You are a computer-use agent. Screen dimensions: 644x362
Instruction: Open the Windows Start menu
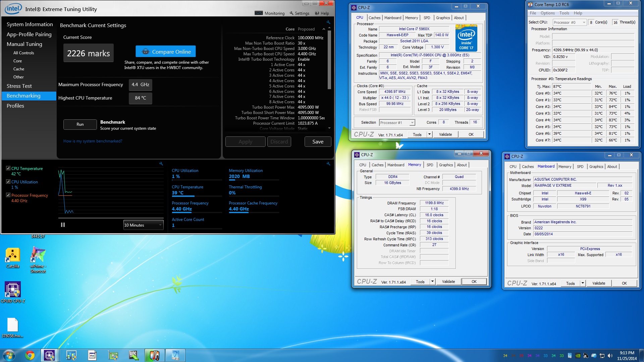click(x=9, y=355)
